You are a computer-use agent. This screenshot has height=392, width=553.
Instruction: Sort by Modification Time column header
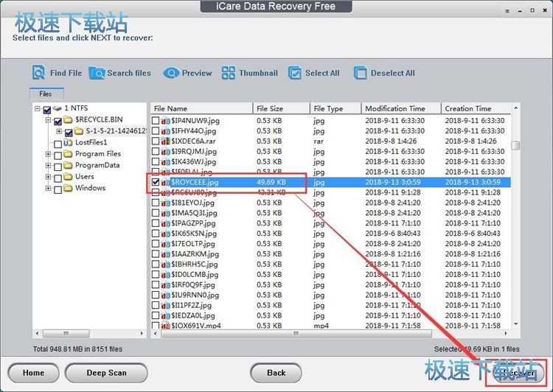pyautogui.click(x=401, y=108)
